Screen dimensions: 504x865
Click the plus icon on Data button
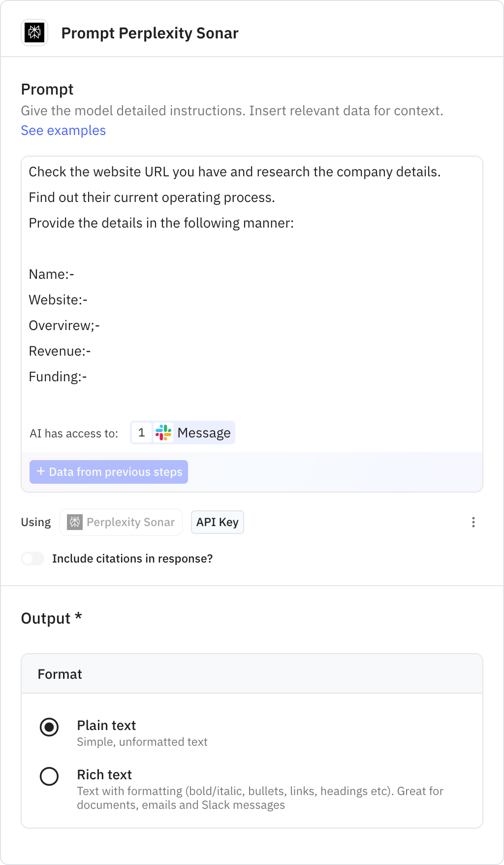[x=41, y=471]
